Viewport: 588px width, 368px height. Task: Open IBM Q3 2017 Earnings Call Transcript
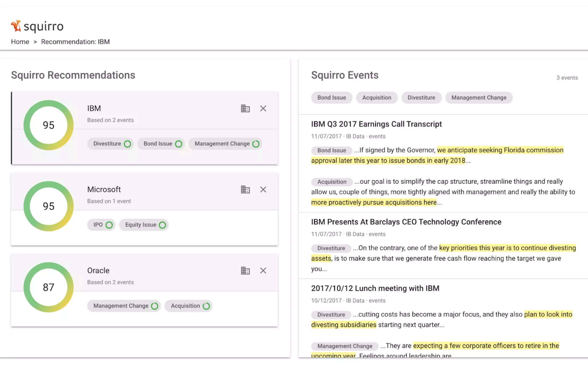[x=376, y=124]
